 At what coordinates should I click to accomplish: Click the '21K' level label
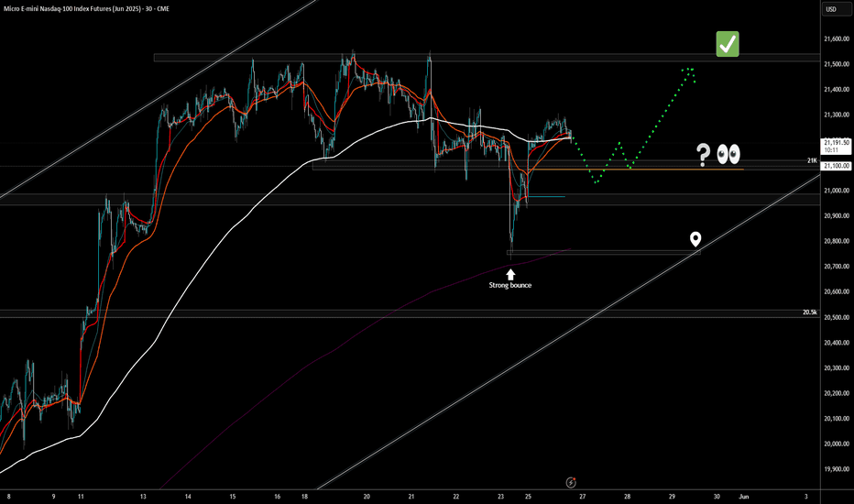pos(812,160)
